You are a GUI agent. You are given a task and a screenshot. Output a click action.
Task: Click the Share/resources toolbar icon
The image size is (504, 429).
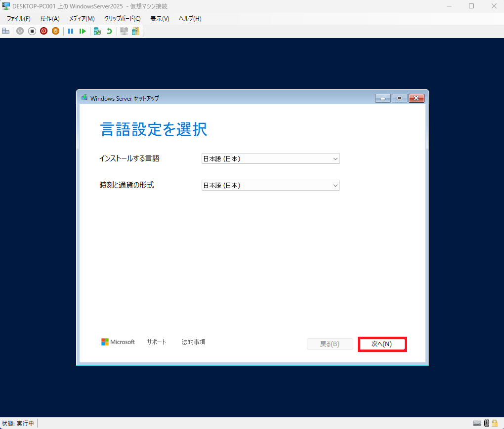coord(136,31)
